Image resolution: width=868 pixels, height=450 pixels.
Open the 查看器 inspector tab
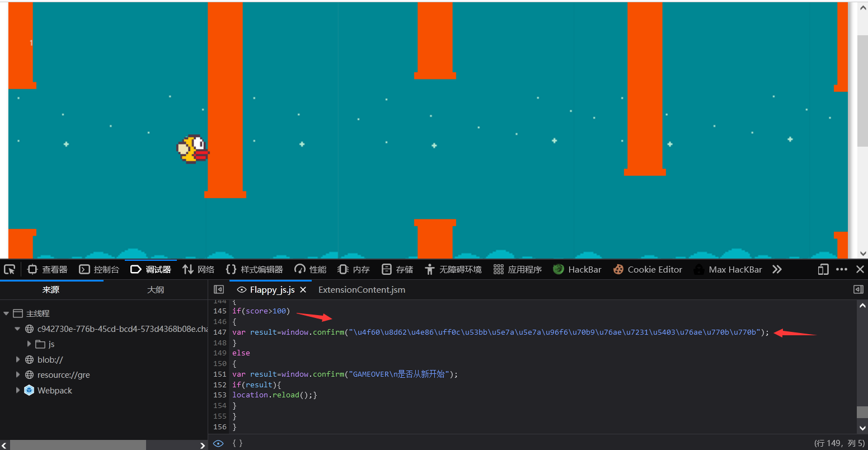click(48, 269)
